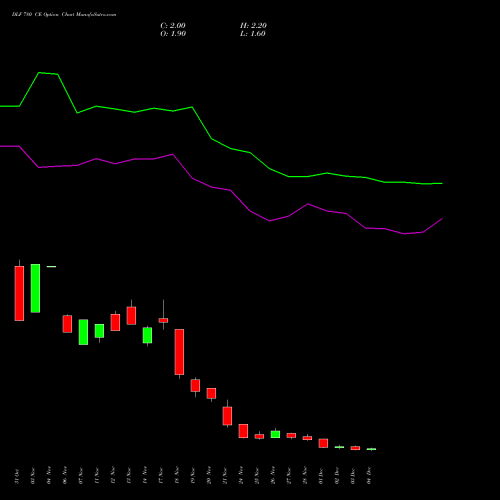The image size is (500, 500).
Task: Select the '20 Nov' date label
Action: 209,475
